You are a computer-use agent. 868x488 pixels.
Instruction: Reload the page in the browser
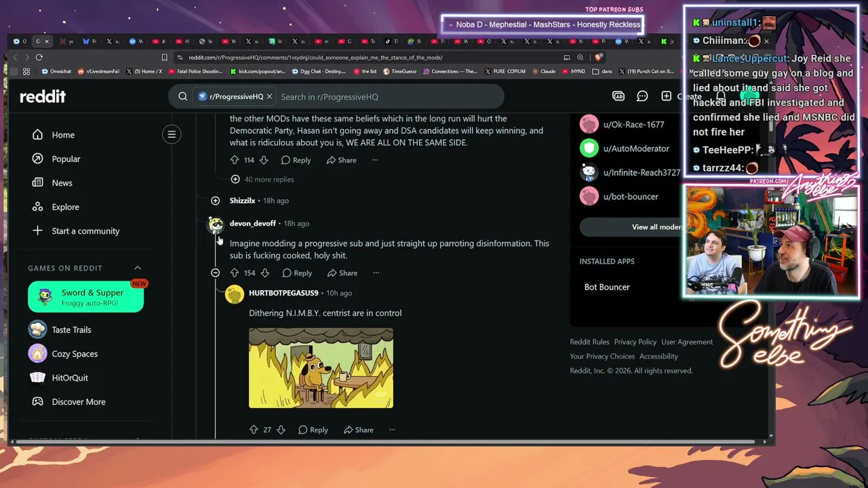coord(39,58)
